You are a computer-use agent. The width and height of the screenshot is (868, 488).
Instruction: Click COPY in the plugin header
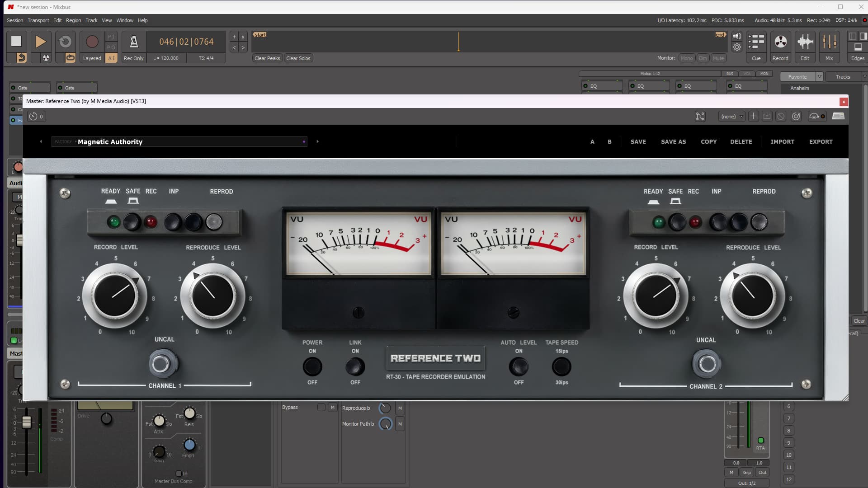coord(708,142)
